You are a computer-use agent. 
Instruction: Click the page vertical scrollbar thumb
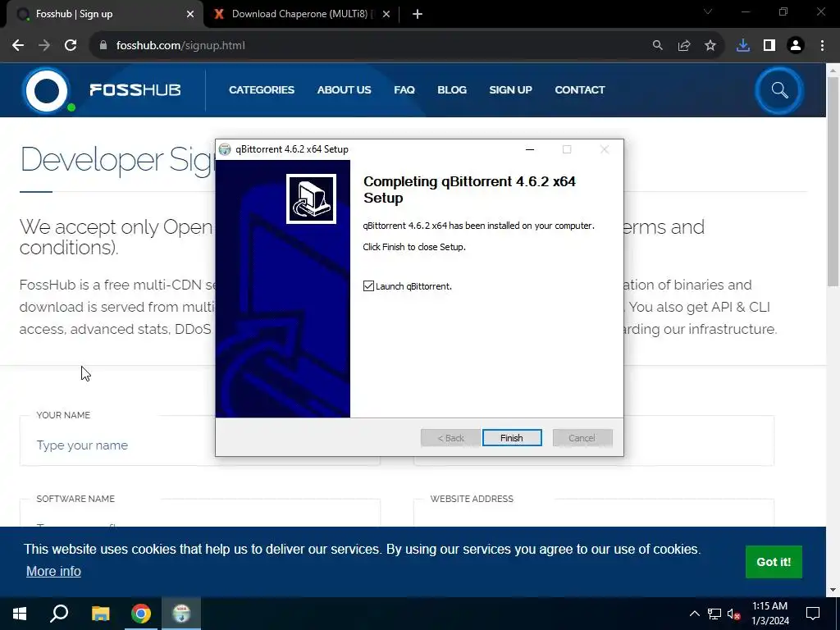(833, 182)
